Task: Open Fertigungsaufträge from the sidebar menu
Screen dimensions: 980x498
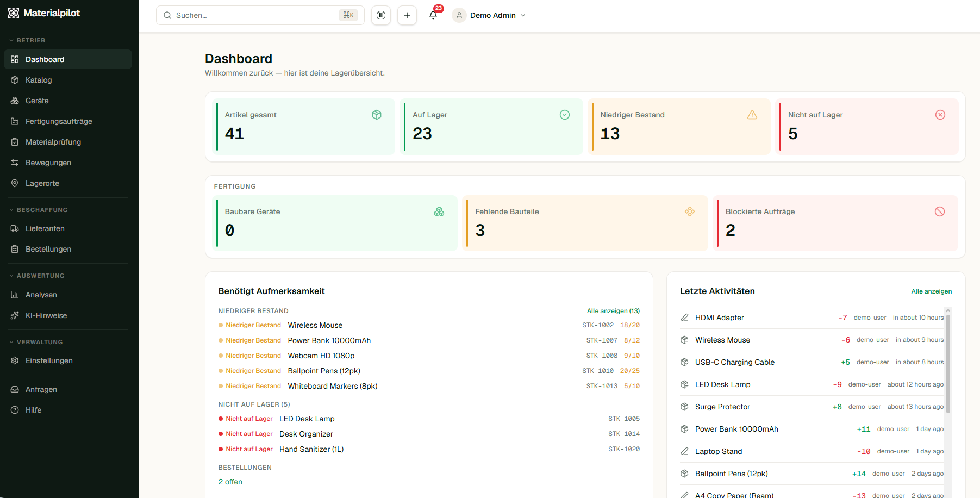Action: (59, 121)
